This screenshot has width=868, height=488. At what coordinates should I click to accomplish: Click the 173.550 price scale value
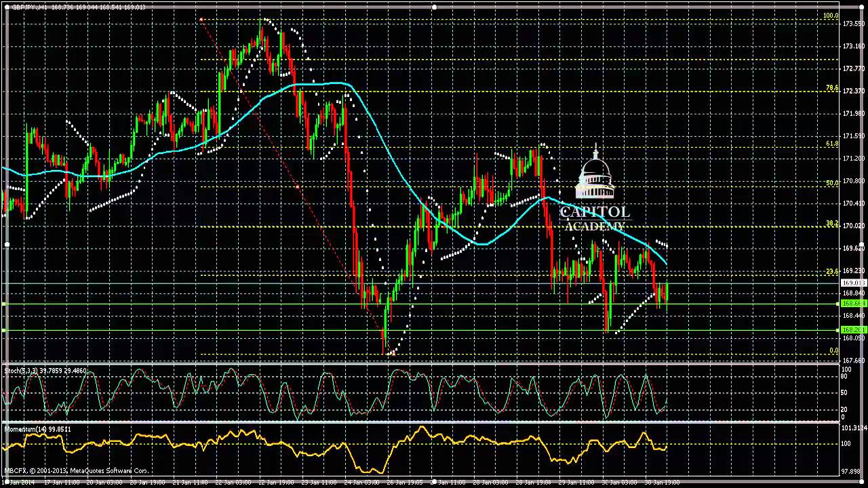(x=853, y=24)
